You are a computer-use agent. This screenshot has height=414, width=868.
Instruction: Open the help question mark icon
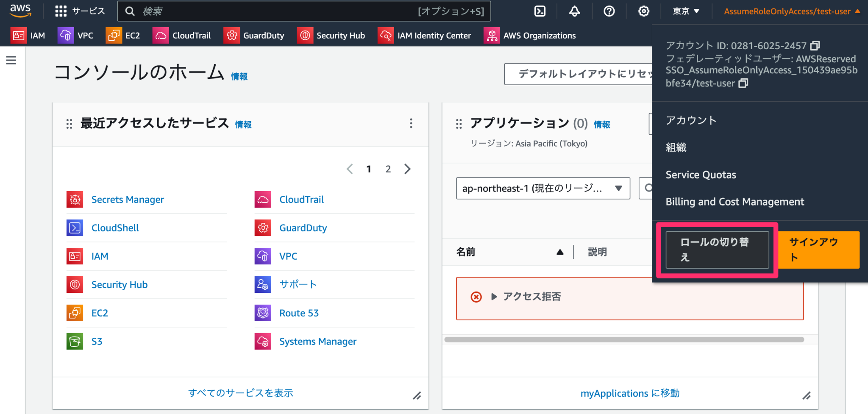[609, 11]
